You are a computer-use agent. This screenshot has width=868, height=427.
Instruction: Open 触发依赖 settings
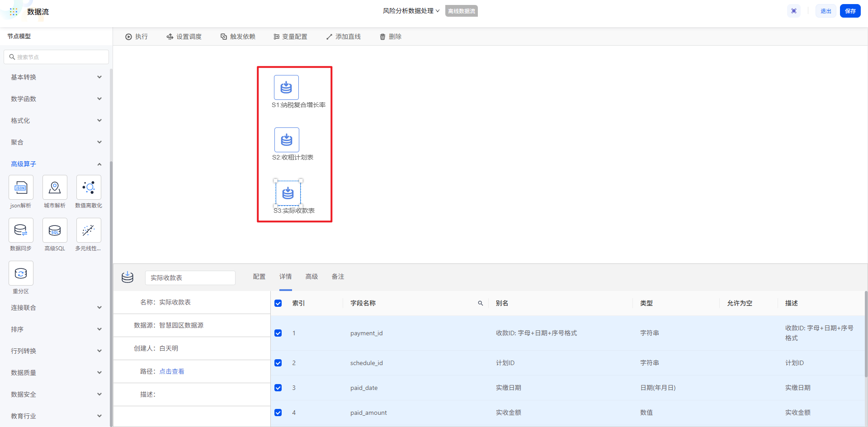point(238,37)
